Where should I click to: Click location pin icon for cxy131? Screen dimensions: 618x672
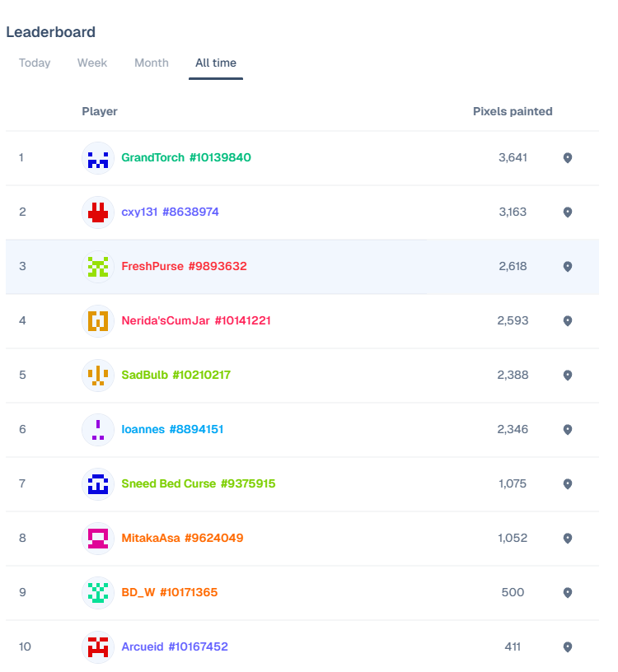pos(567,212)
